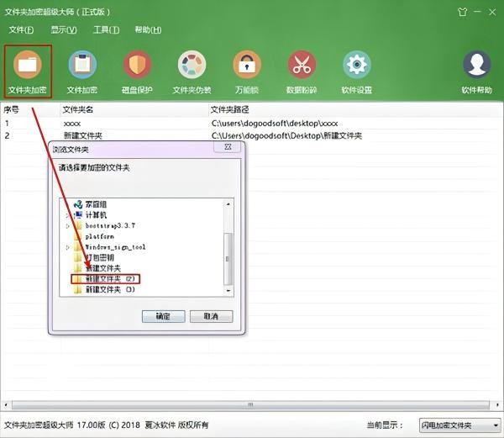Expand the bootstrap3.3.7 folder node
The image size is (504, 438).
(x=68, y=225)
